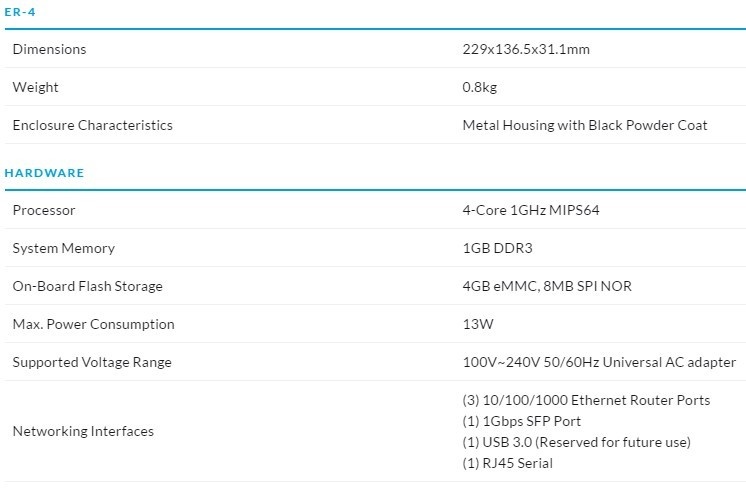
Task: Click the 0.8kg weight value
Action: click(479, 87)
